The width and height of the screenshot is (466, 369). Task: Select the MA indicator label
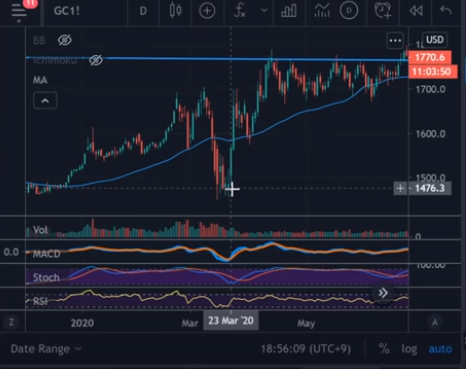point(40,80)
